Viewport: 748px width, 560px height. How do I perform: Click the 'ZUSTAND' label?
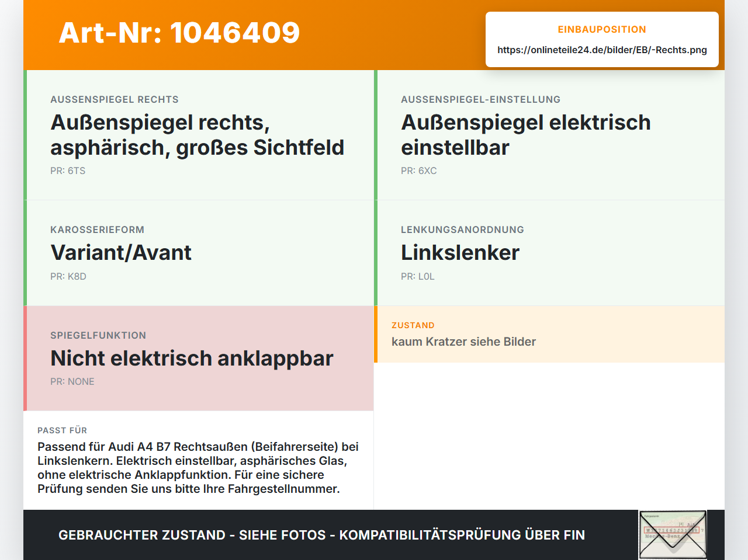(413, 325)
